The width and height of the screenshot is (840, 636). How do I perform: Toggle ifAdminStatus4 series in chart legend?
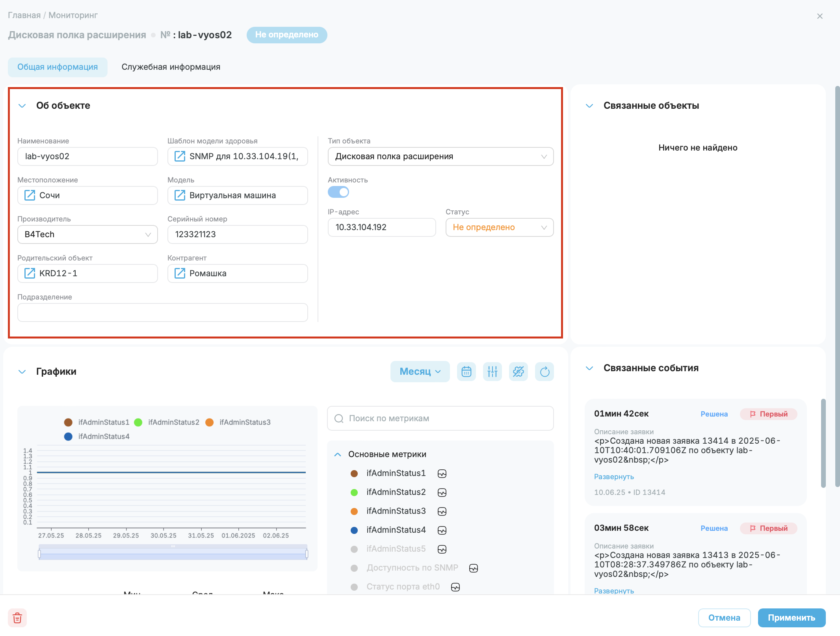(97, 437)
